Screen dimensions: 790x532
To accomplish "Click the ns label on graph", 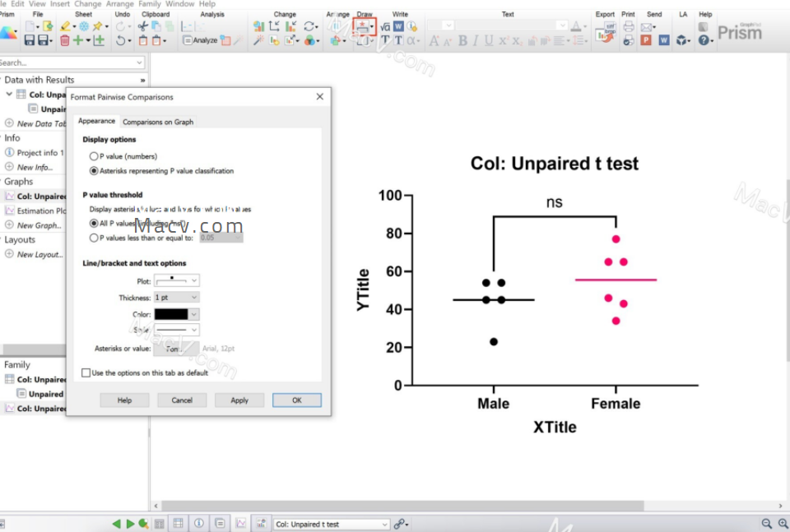I will [x=554, y=202].
